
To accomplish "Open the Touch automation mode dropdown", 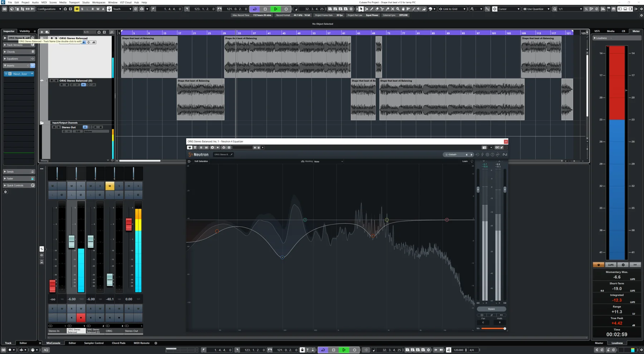I will 122,9.
